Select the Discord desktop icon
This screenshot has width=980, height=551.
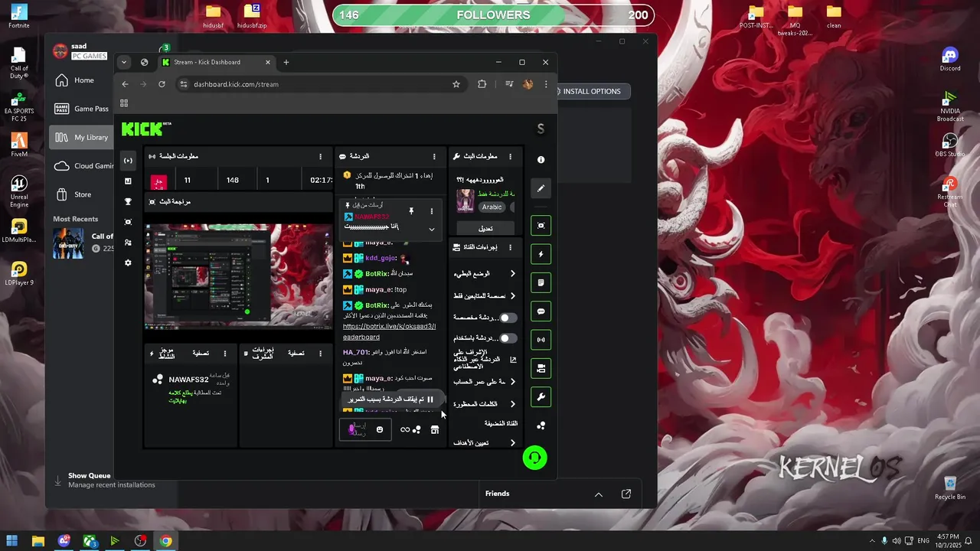(950, 60)
